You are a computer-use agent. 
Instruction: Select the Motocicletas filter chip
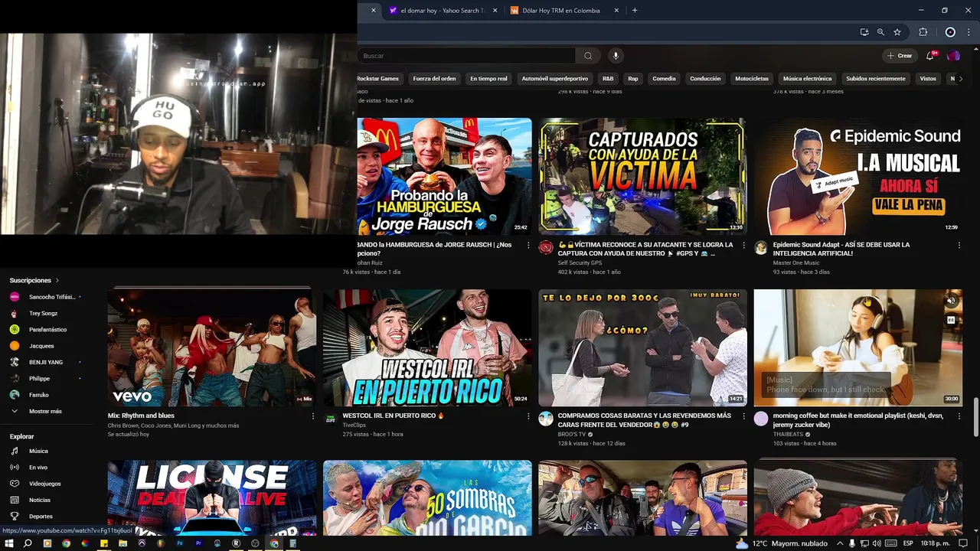[752, 79]
